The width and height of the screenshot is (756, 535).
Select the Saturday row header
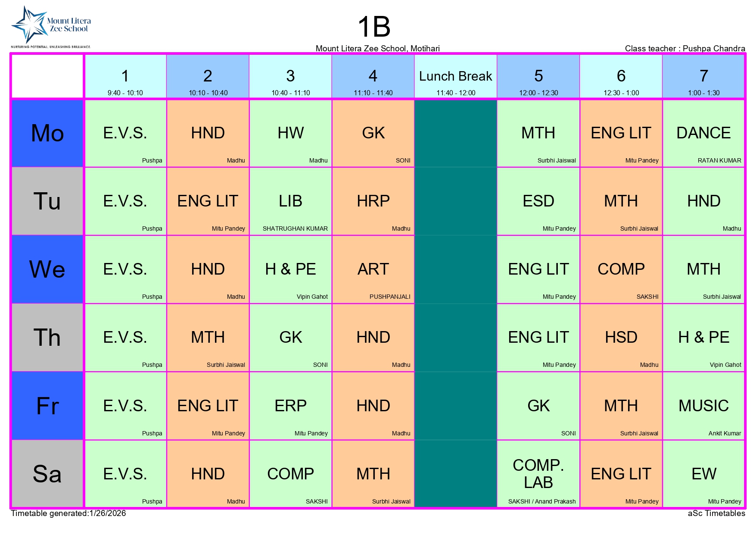pyautogui.click(x=47, y=474)
